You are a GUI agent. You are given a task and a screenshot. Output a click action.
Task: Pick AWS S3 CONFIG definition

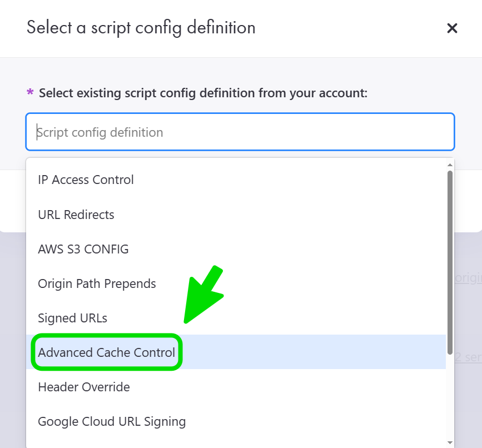pyautogui.click(x=83, y=249)
